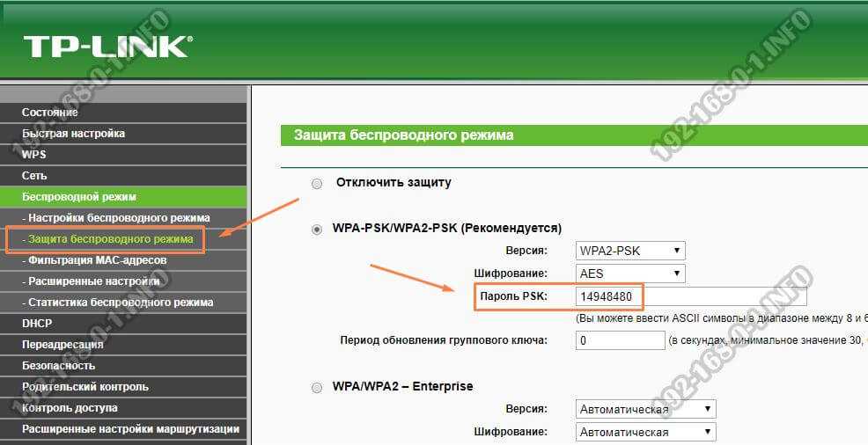This screenshot has height=445, width=868.
Task: Open Быстрая настройка in the sidebar
Action: [123, 133]
